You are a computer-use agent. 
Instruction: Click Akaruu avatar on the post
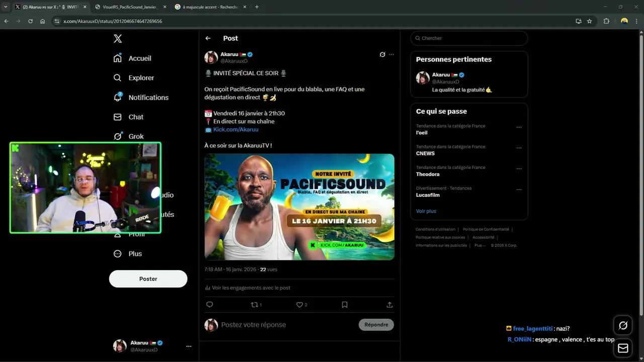pos(211,57)
